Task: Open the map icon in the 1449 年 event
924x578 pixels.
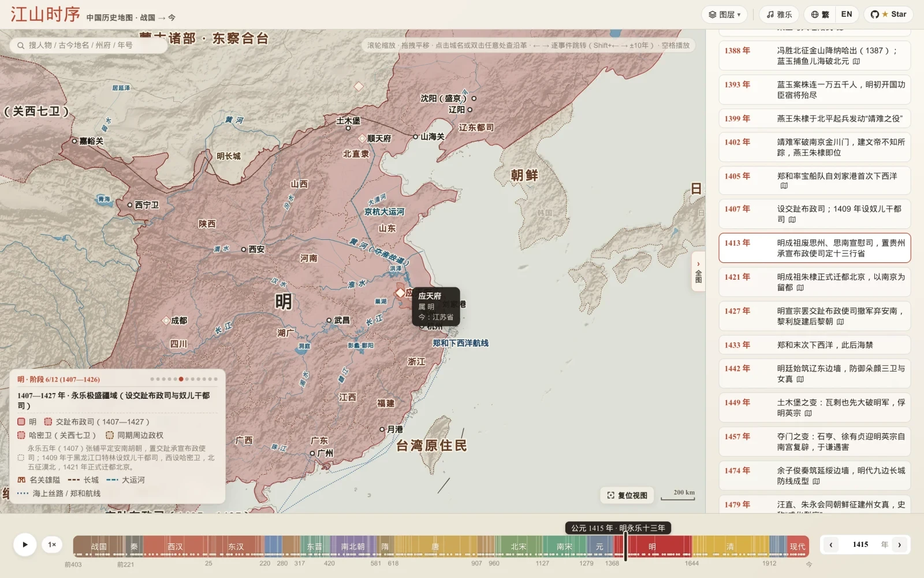Action: coord(808,414)
